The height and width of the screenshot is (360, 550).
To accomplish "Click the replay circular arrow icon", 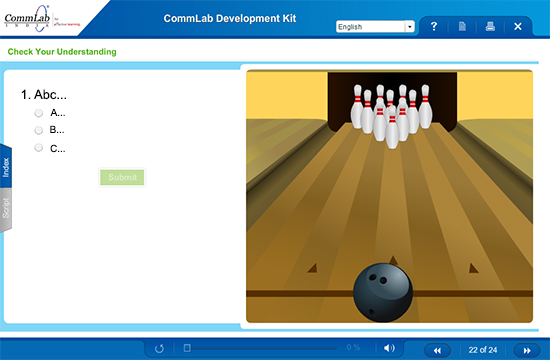I will pos(159,348).
